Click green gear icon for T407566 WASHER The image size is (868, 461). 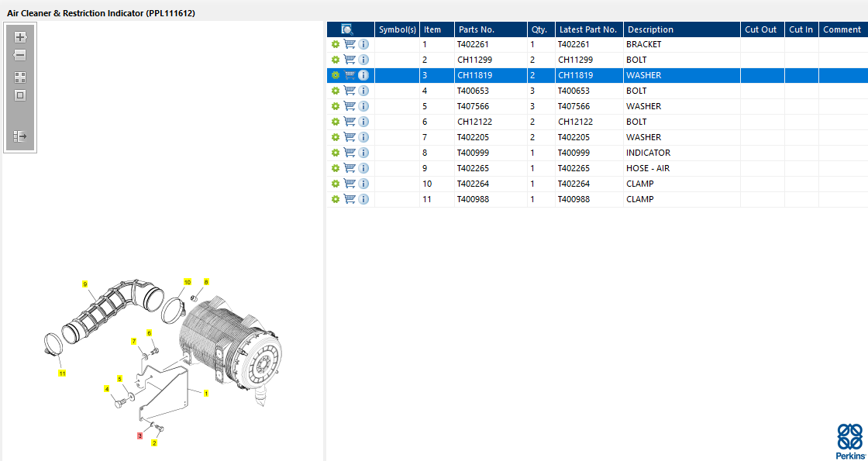pyautogui.click(x=336, y=106)
